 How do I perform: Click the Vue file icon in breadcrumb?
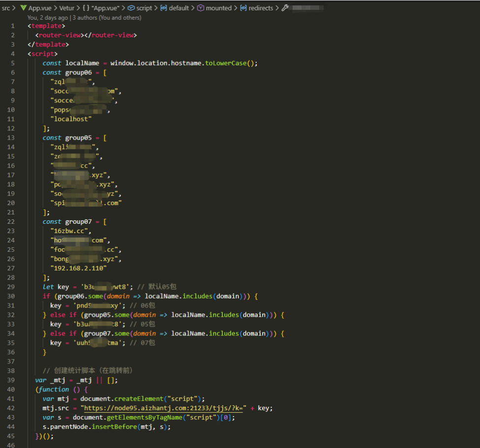coord(23,8)
